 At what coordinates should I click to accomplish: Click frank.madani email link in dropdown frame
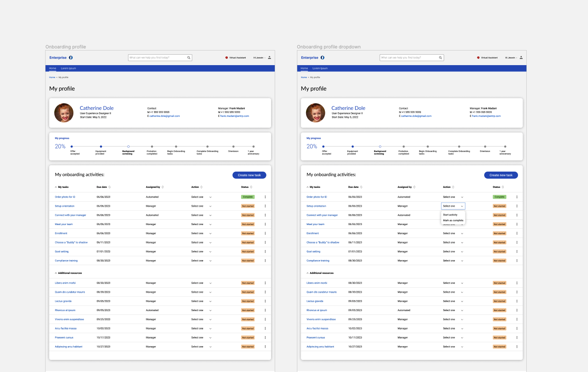click(x=486, y=116)
